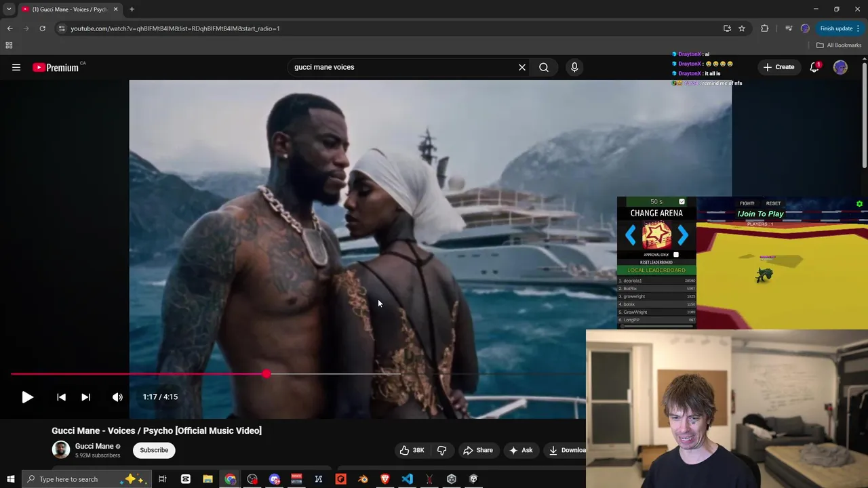Viewport: 868px width, 488px height.
Task: Open Gucci Mane channel avatar
Action: (61, 450)
